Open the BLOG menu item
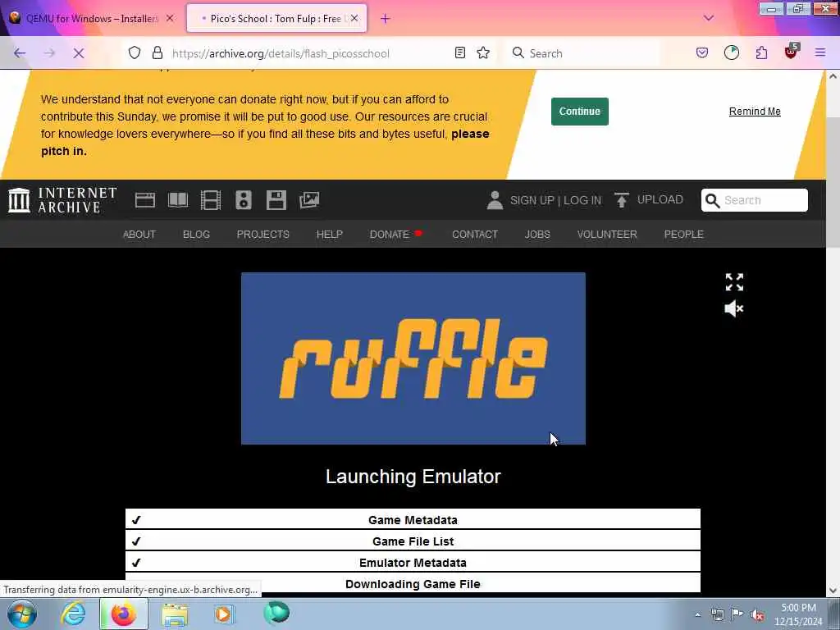The height and width of the screenshot is (630, 840). click(196, 234)
